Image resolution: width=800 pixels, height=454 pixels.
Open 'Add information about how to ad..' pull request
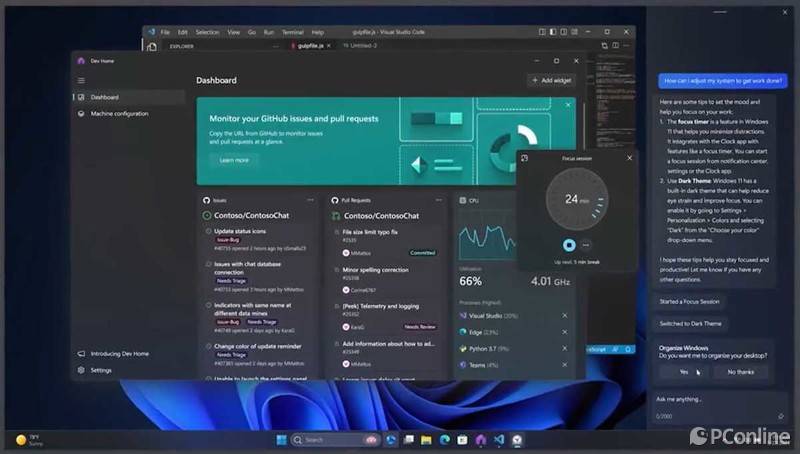388,344
